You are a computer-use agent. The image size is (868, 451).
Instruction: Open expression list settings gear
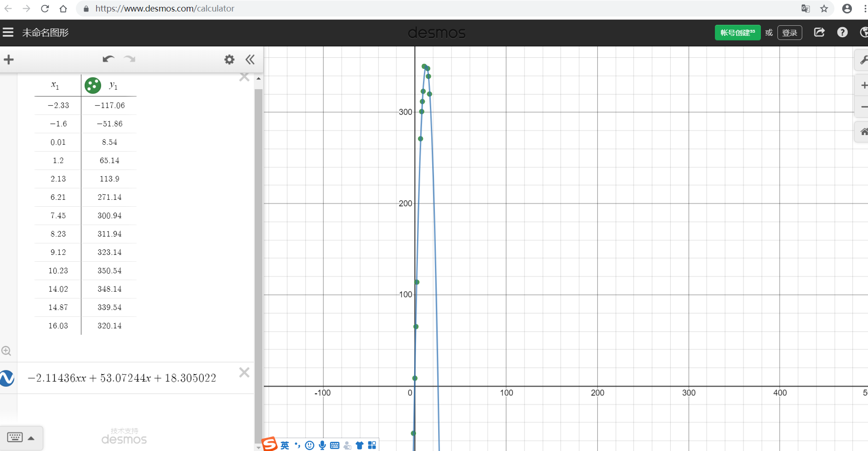tap(229, 59)
